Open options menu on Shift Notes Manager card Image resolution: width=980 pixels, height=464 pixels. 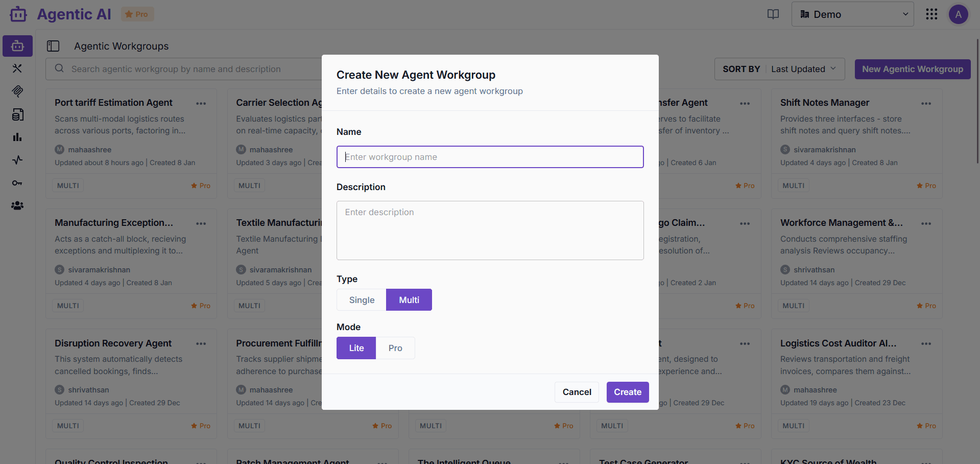tap(926, 103)
